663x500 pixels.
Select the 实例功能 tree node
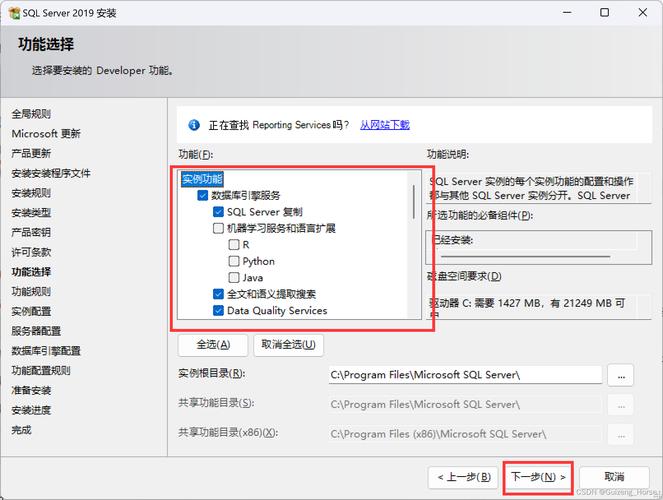tap(202, 179)
